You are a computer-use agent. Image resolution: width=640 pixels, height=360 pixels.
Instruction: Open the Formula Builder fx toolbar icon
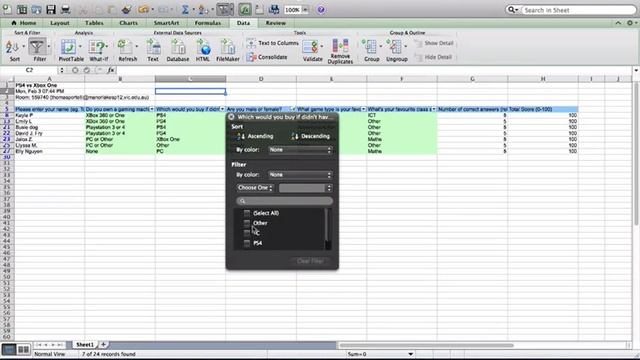[245, 9]
